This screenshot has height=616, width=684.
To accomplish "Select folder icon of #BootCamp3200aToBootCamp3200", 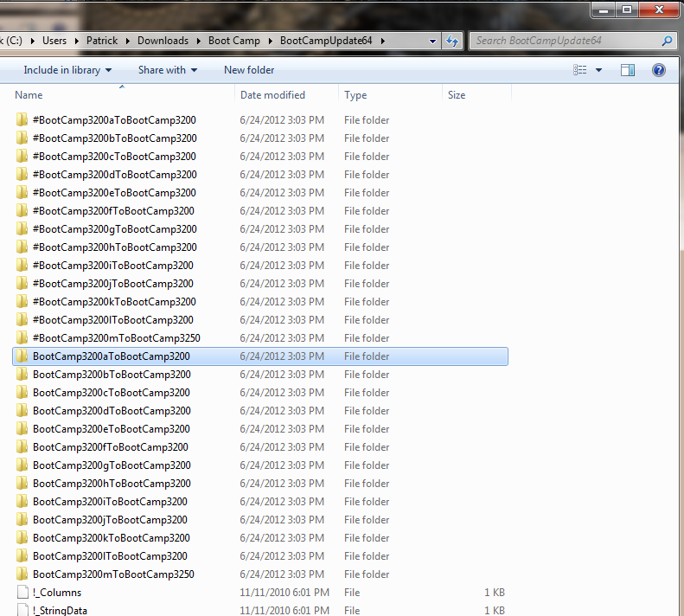I will pyautogui.click(x=22, y=119).
